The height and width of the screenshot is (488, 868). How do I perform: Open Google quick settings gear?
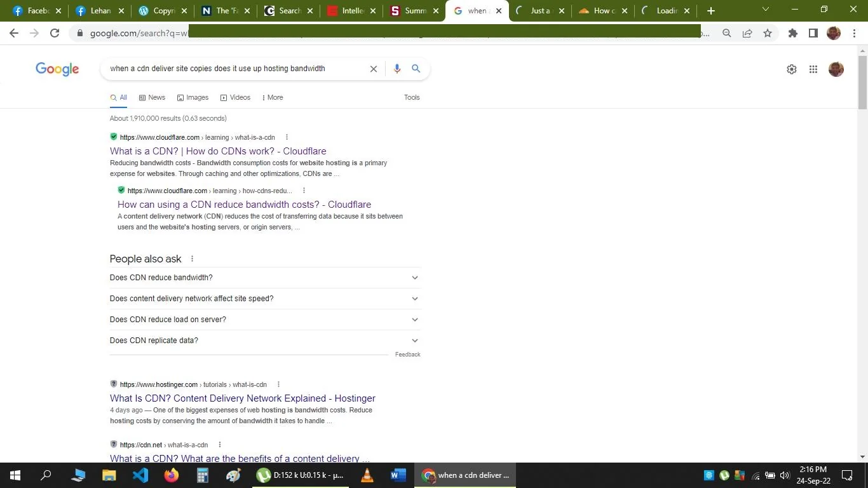[x=792, y=69]
